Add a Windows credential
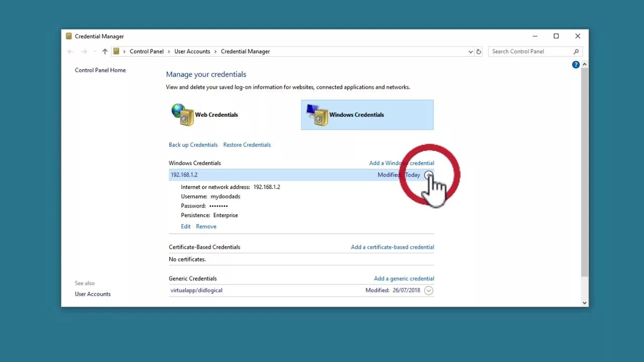 pos(401,163)
